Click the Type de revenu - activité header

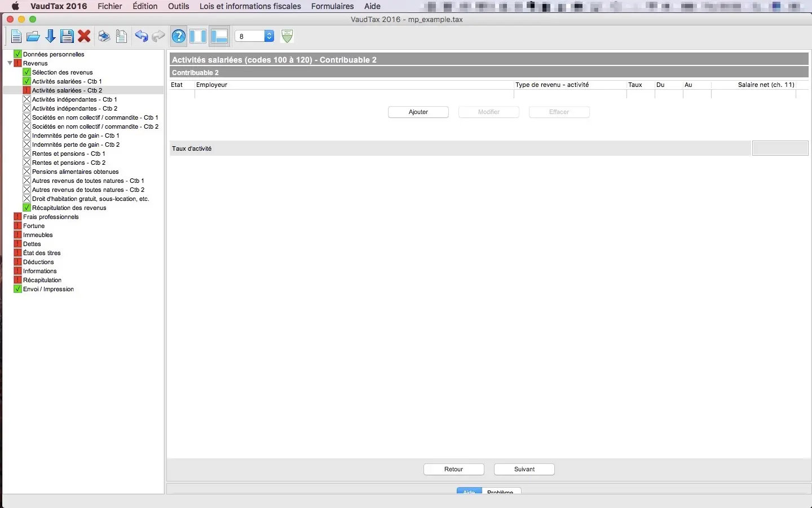click(x=570, y=85)
